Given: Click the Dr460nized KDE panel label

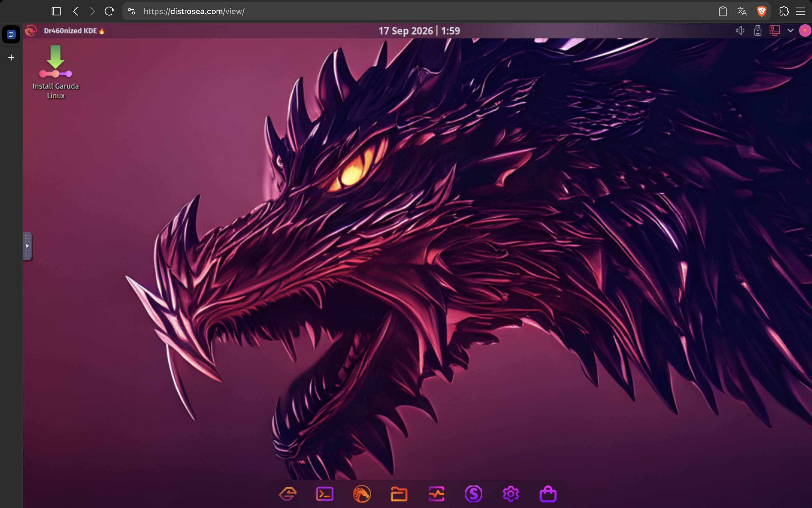Looking at the screenshot, I should click(x=74, y=31).
